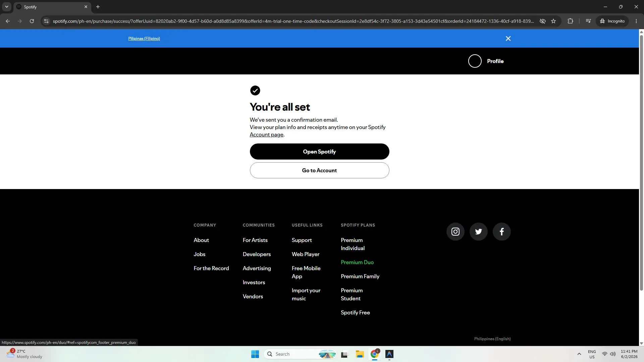Open the For Artists link
Screen dimensions: 644x362
point(255,240)
